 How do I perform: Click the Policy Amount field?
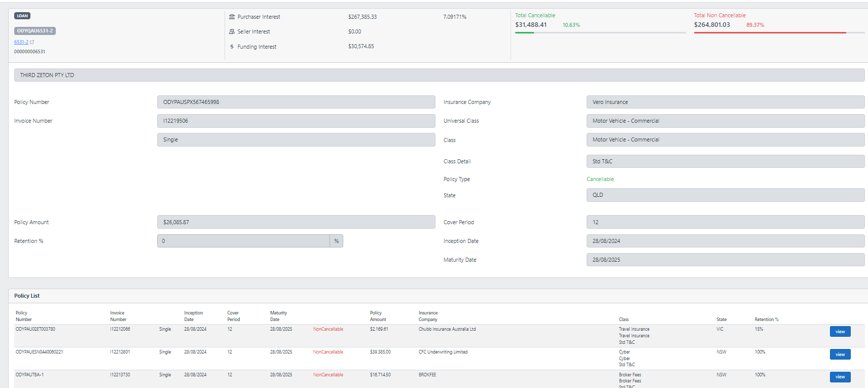coord(296,222)
